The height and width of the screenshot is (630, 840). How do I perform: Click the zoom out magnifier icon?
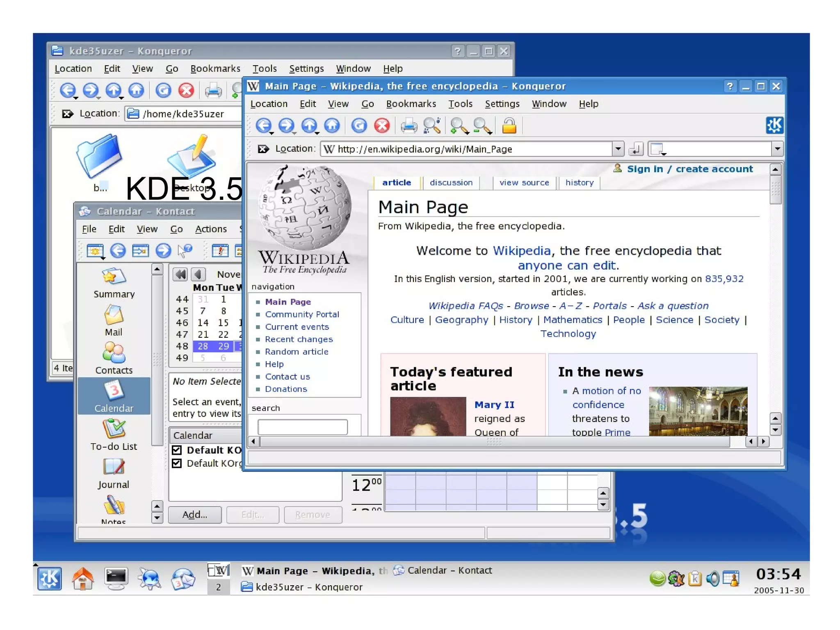[482, 126]
